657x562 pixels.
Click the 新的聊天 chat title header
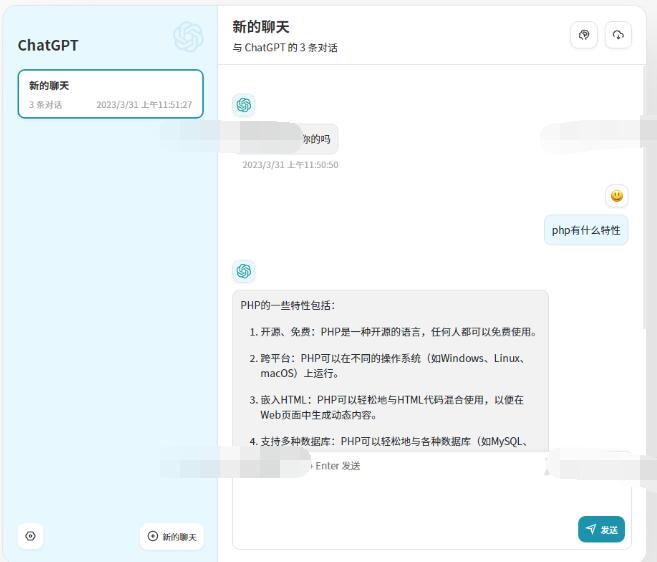(261, 27)
